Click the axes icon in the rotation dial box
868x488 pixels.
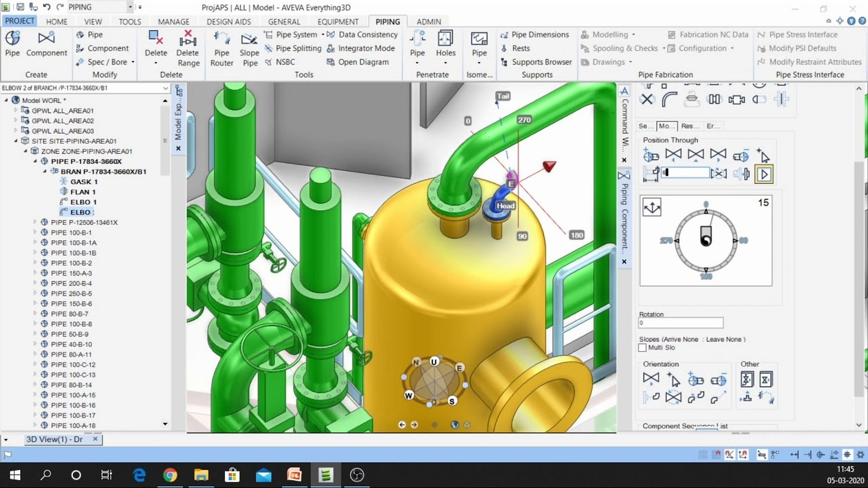coord(652,207)
